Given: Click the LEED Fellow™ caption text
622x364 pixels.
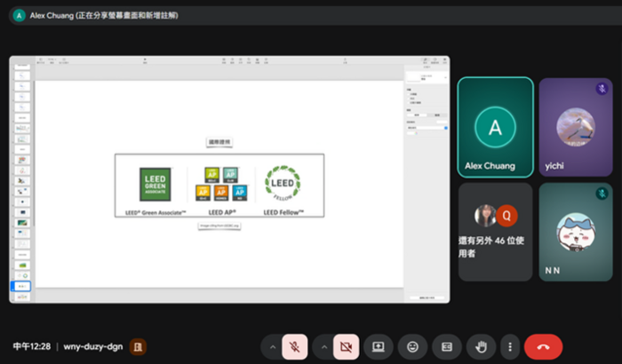Looking at the screenshot, I should click(x=283, y=212).
